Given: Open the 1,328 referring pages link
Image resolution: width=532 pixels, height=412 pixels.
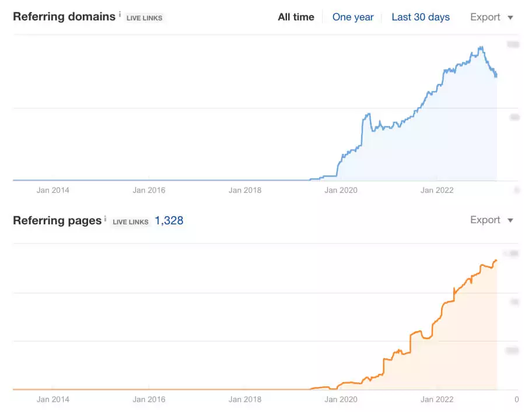Looking at the screenshot, I should [169, 221].
